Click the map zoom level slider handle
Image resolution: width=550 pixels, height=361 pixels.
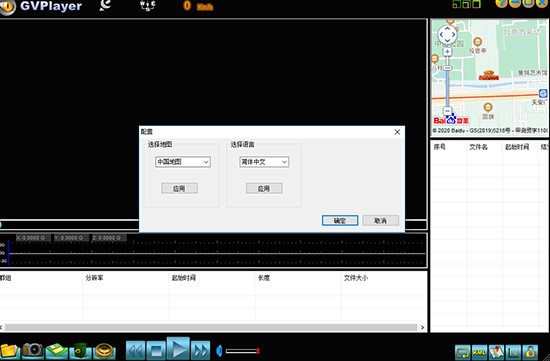tap(447, 68)
